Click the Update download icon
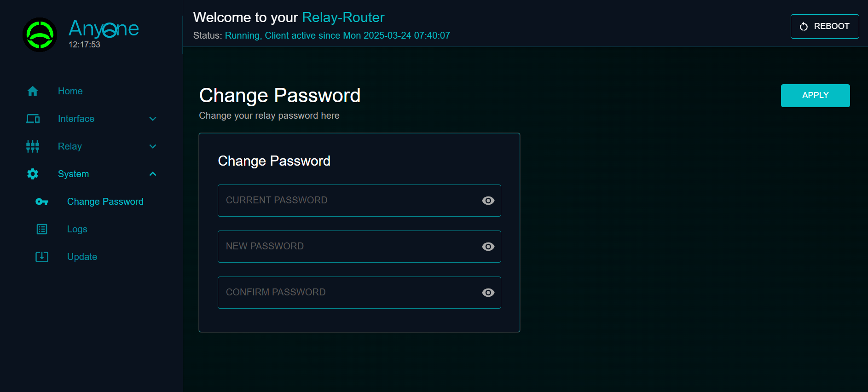 42,257
